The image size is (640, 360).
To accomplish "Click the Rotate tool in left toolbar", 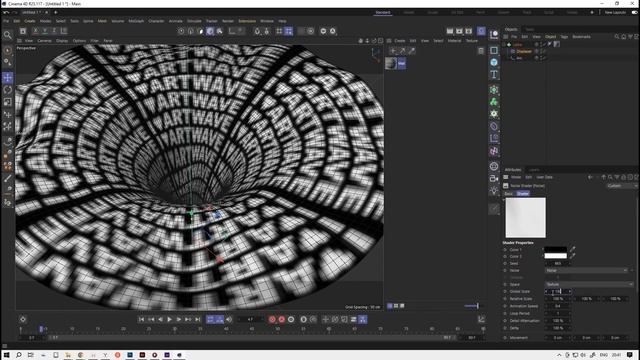I will tap(8, 90).
